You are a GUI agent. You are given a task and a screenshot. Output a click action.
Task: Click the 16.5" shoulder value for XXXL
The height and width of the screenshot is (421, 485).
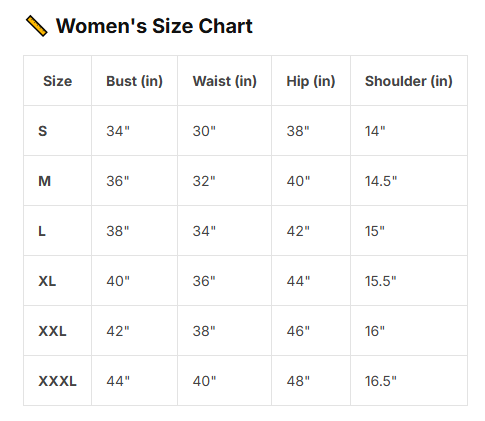click(381, 381)
